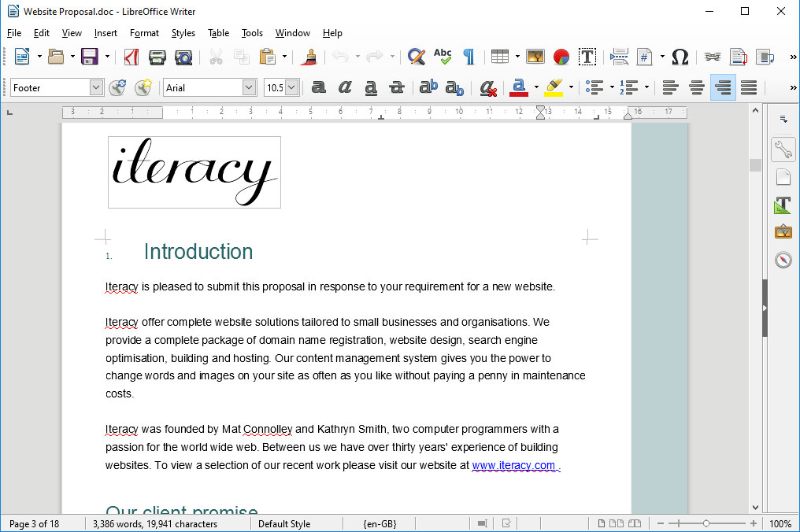
Task: Click the word count in the status bar
Action: [155, 524]
